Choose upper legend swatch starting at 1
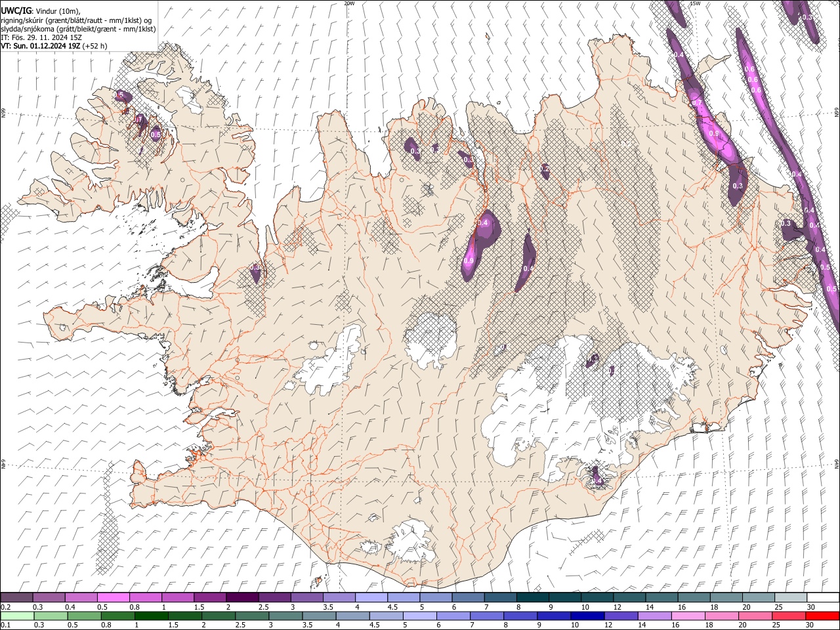Screen dimensions: 840x630 click(x=178, y=597)
